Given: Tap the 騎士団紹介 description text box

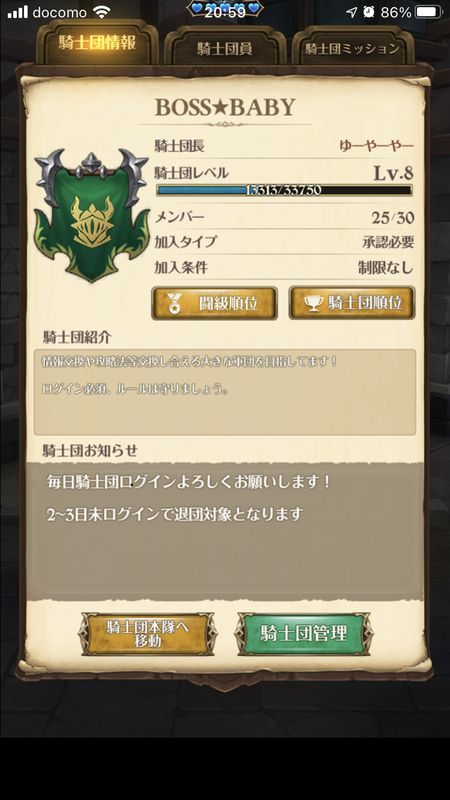Looking at the screenshot, I should tap(224, 392).
